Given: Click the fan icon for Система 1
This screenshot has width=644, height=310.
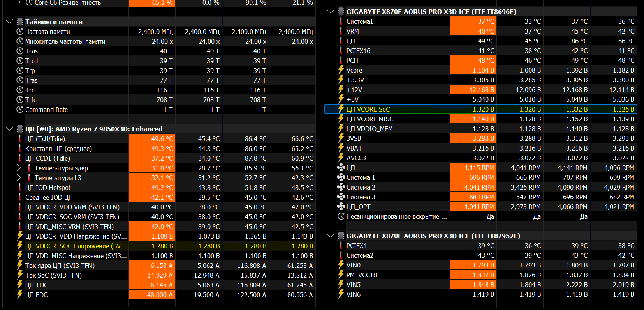Looking at the screenshot, I should [x=341, y=177].
